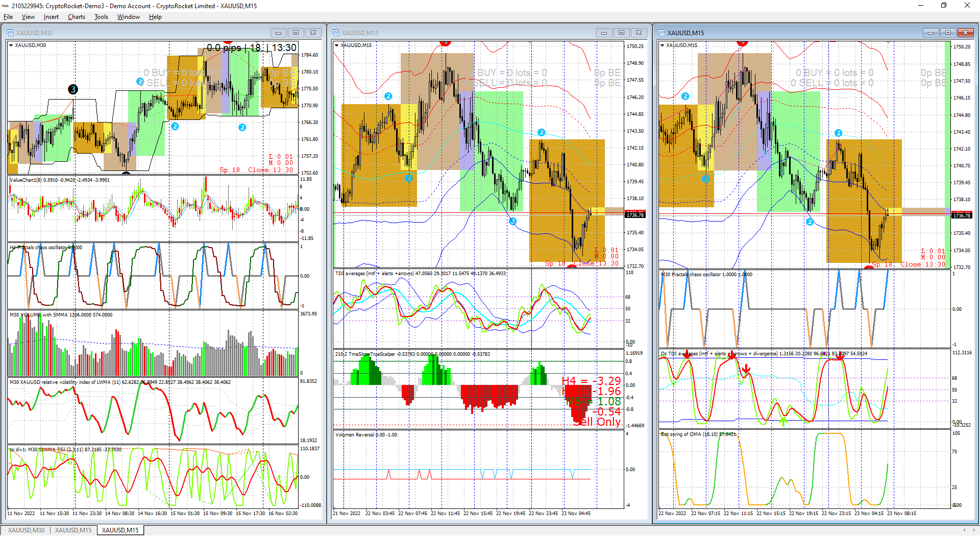Image resolution: width=980 pixels, height=536 pixels.
Task: Close the active XAUUSD,M15 chart with red X
Action: (965, 33)
